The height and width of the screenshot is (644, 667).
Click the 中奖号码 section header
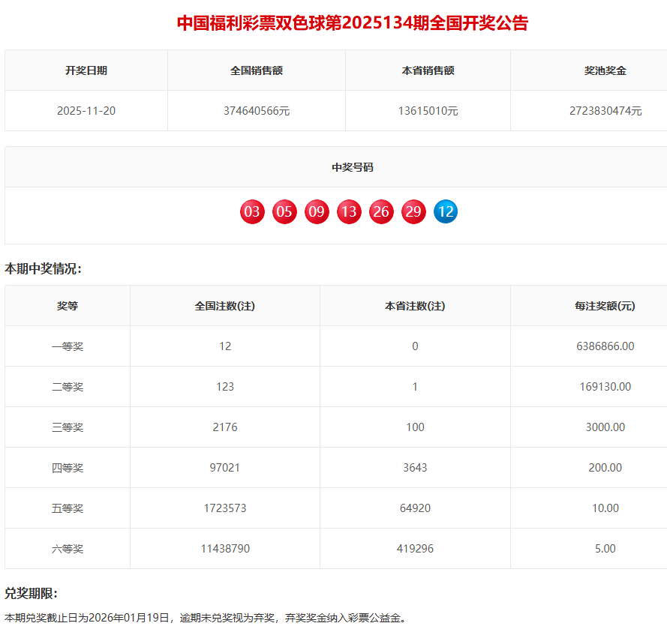352,167
